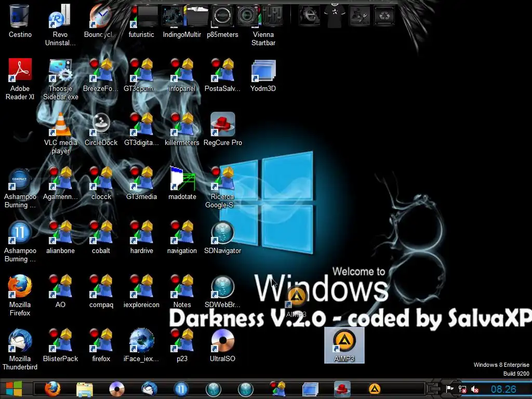Viewport: 532px width, 399px height.
Task: Open Adobe Reader XI desktop icon
Action: point(20,79)
